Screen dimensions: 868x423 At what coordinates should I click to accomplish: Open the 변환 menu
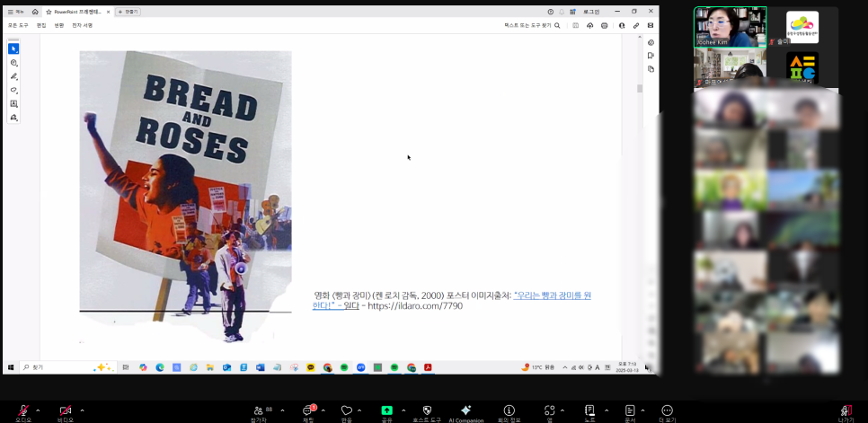58,25
